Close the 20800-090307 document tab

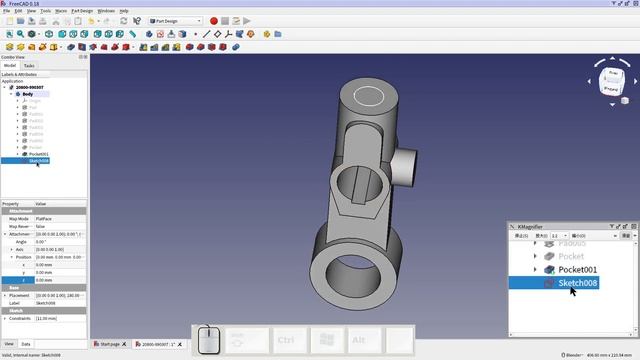[180, 344]
